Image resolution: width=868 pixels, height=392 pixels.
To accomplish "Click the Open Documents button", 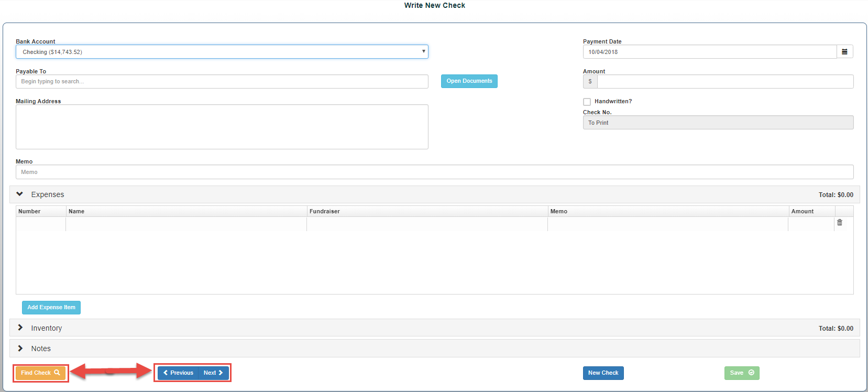I will click(x=469, y=81).
